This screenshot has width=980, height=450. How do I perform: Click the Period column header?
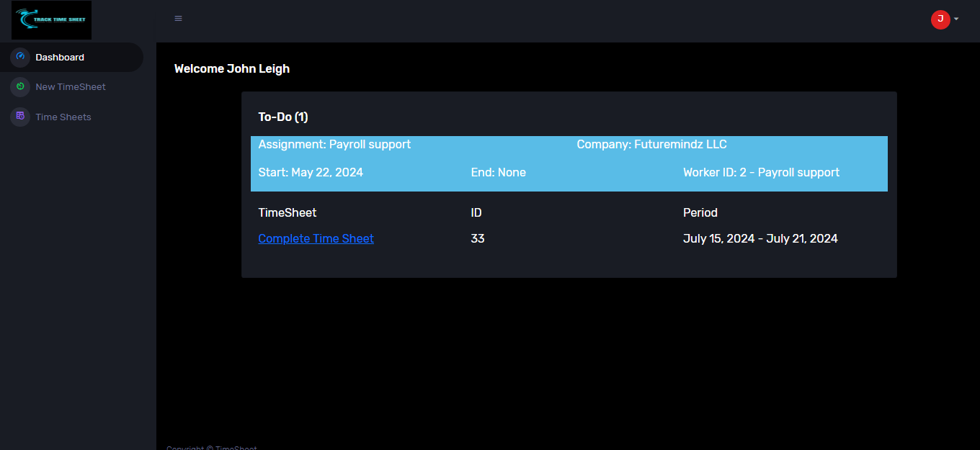click(700, 213)
